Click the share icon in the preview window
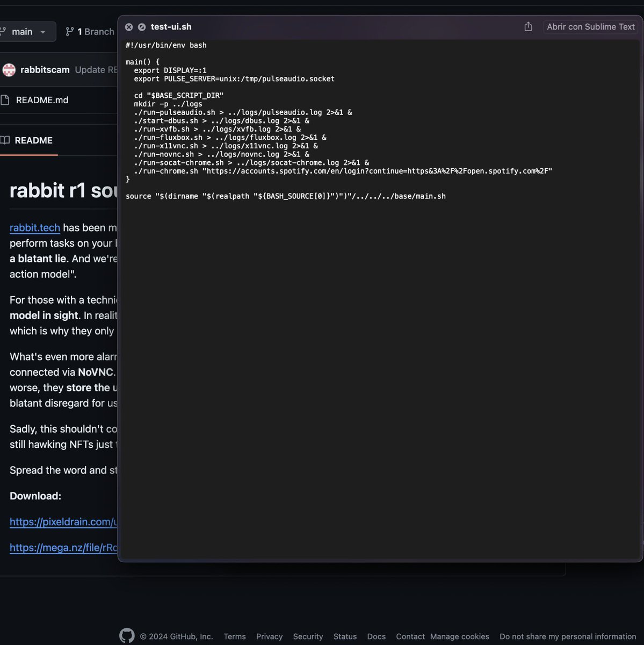The height and width of the screenshot is (645, 644). (529, 26)
